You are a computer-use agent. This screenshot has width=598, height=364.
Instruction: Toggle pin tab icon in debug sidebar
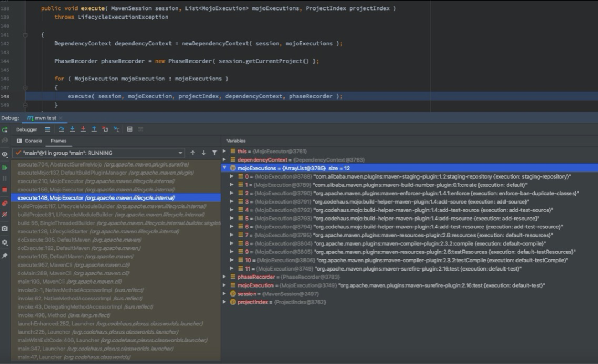[5, 256]
